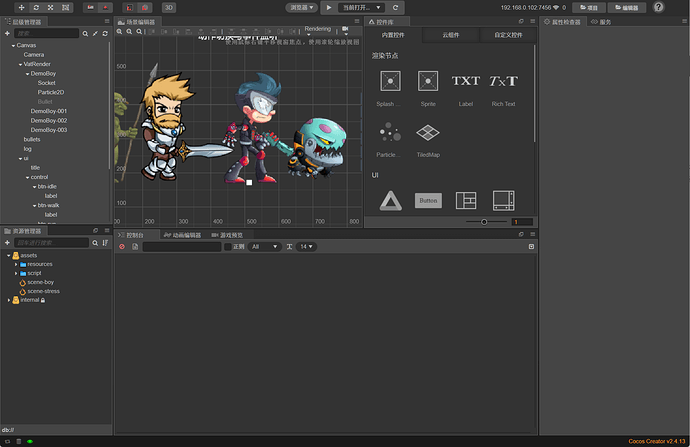The width and height of the screenshot is (690, 447).
Task: Select the Particle2D node
Action: [51, 92]
